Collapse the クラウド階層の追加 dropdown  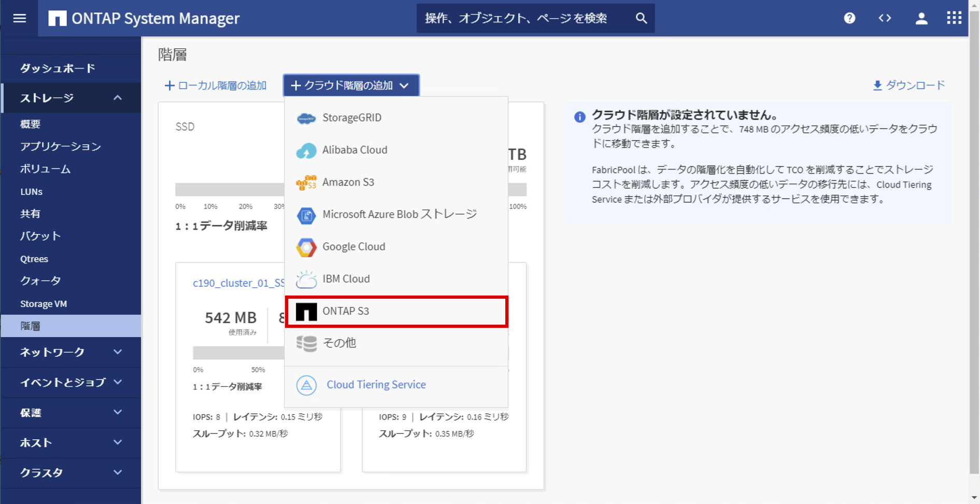tap(351, 86)
